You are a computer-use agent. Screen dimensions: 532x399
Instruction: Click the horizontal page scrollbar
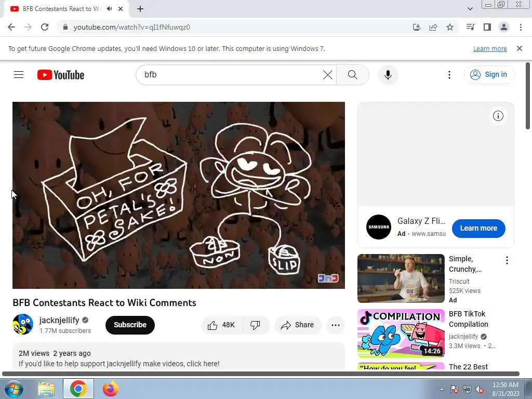click(x=261, y=374)
